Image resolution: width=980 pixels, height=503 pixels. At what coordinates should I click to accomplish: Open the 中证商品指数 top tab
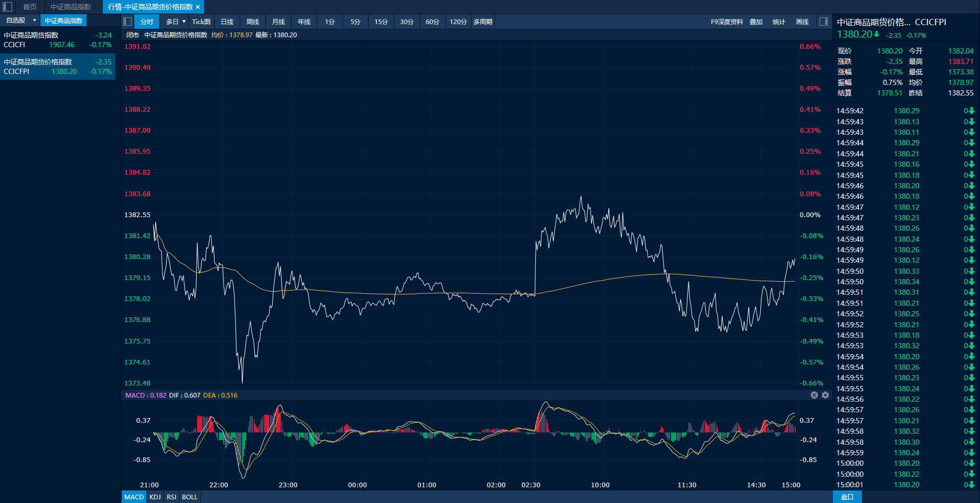click(71, 7)
